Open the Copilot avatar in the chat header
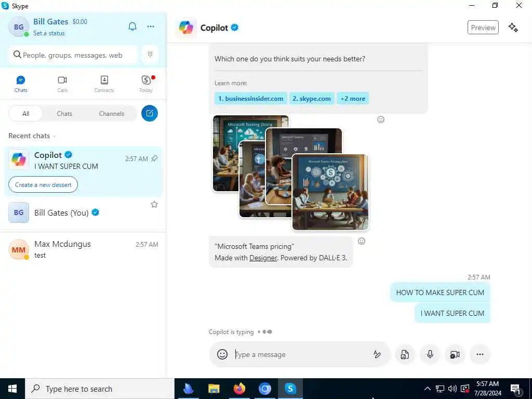 click(186, 28)
